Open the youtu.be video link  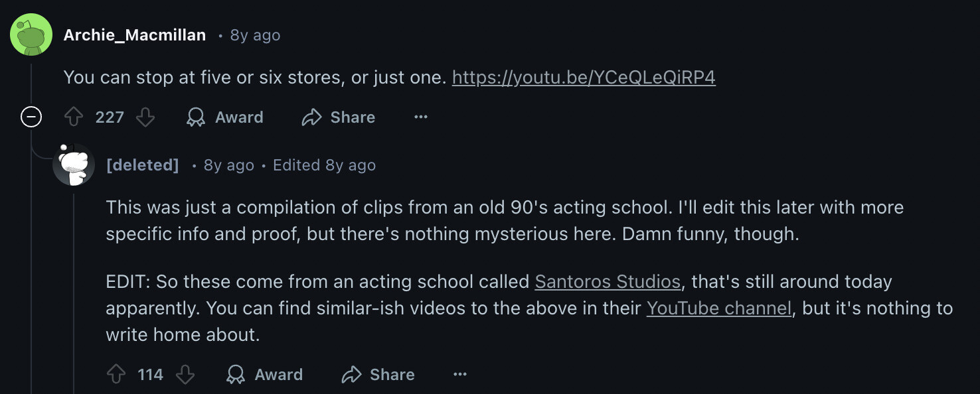584,78
